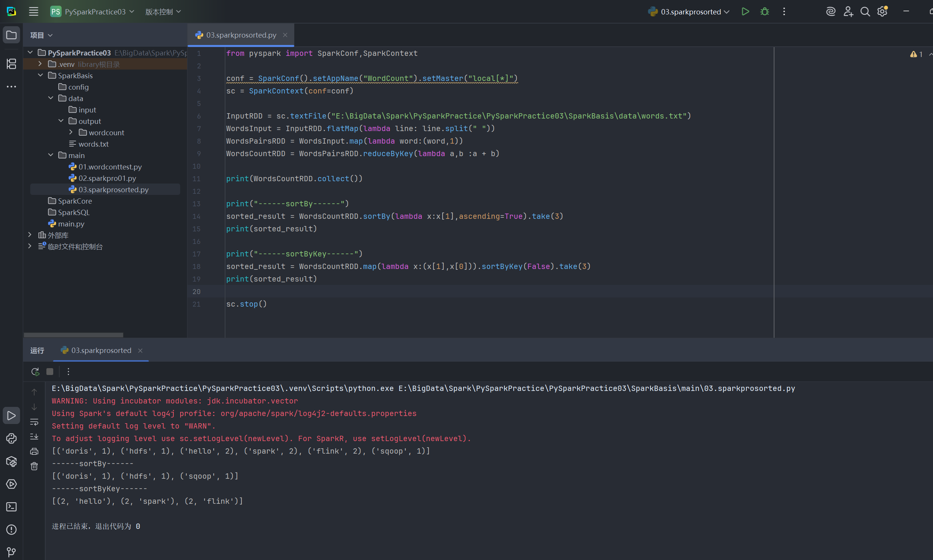933x560 pixels.
Task: Open Git version control sidebar icon
Action: pos(11,552)
